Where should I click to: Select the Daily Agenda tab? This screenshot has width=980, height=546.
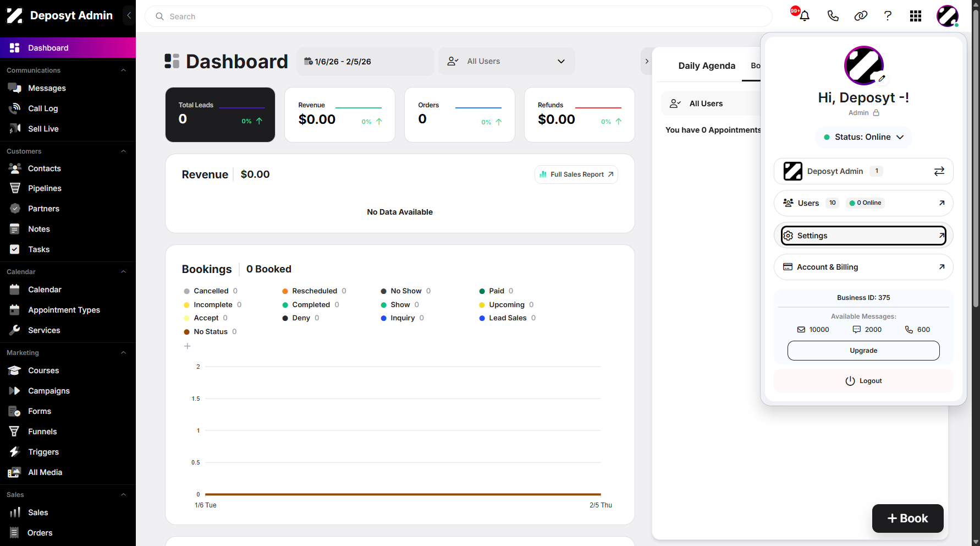click(x=707, y=66)
